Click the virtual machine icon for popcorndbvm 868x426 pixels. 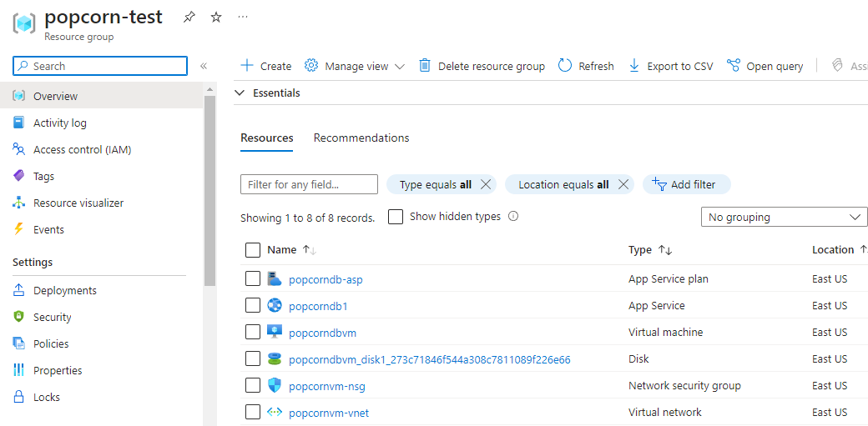pos(275,332)
